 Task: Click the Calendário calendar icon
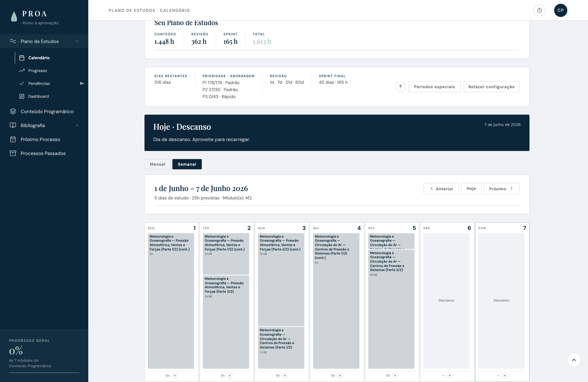coord(22,58)
